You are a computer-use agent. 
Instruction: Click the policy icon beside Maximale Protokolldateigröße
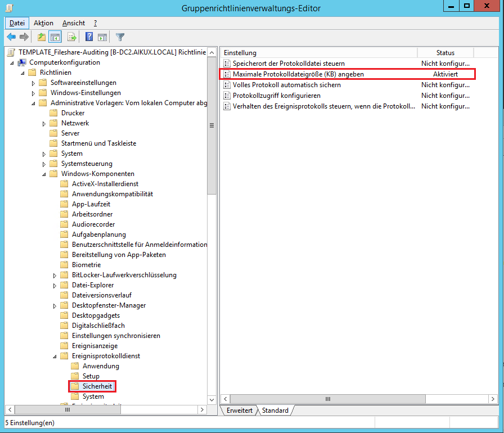pos(227,74)
